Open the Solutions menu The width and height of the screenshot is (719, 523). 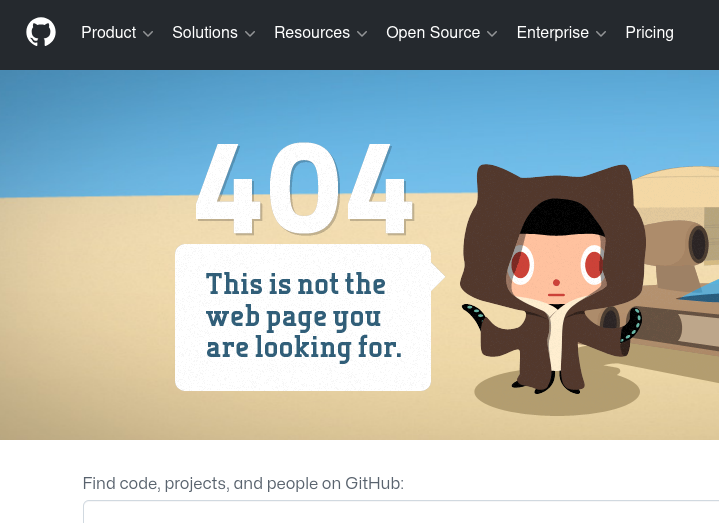(213, 33)
